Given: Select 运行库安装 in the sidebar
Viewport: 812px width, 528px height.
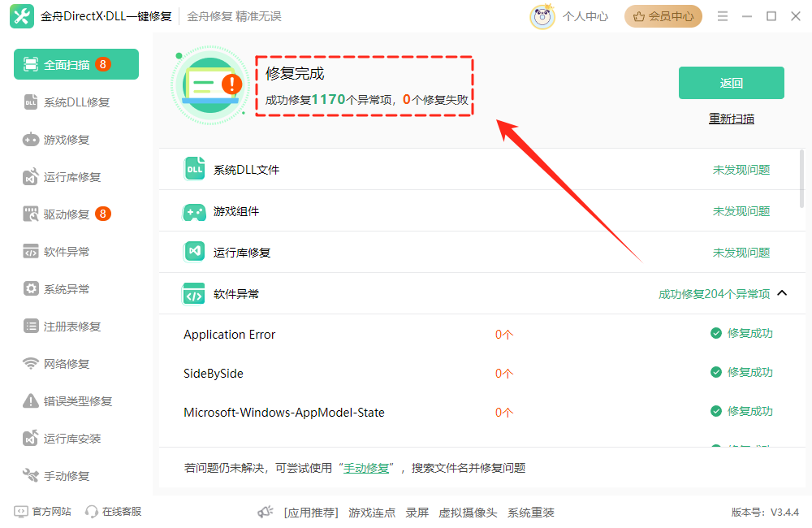Looking at the screenshot, I should tap(76, 439).
